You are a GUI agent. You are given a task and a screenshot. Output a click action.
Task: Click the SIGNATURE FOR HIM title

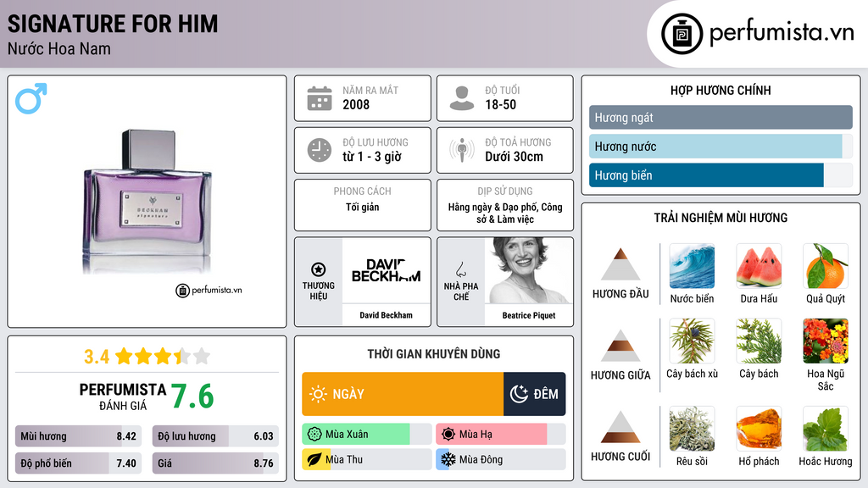(113, 24)
